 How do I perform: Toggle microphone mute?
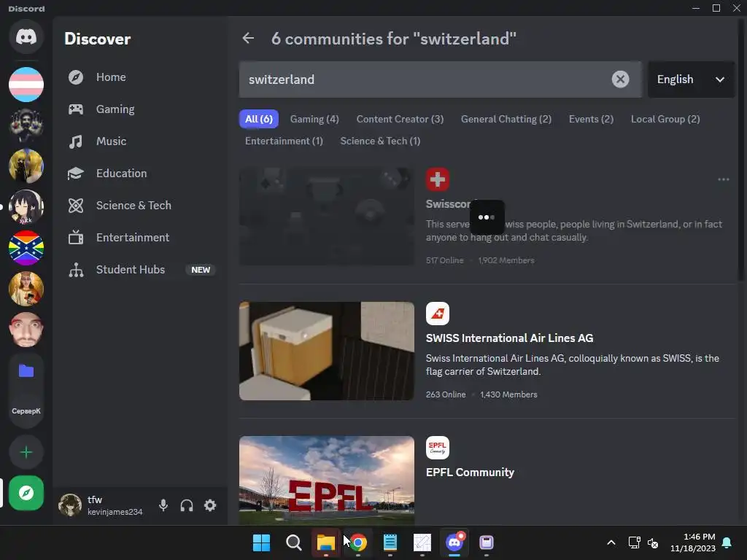coord(163,505)
